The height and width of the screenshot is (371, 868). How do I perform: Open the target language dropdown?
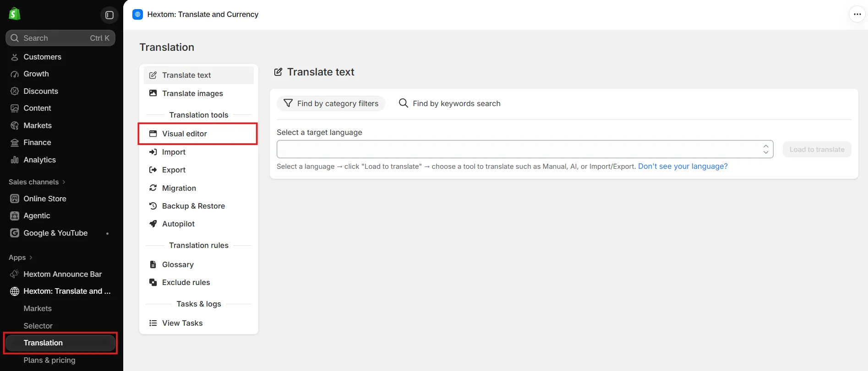pos(525,149)
